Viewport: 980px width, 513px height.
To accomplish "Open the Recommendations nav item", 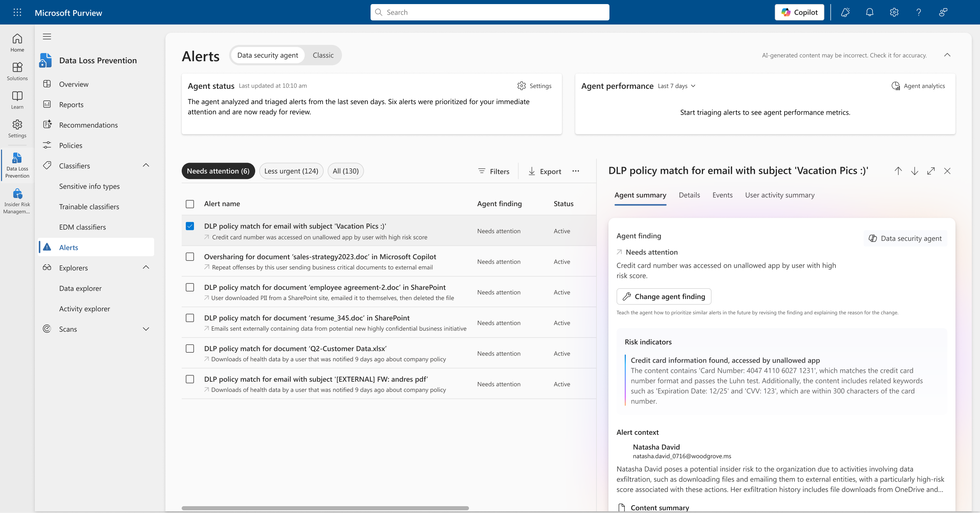I will click(88, 125).
